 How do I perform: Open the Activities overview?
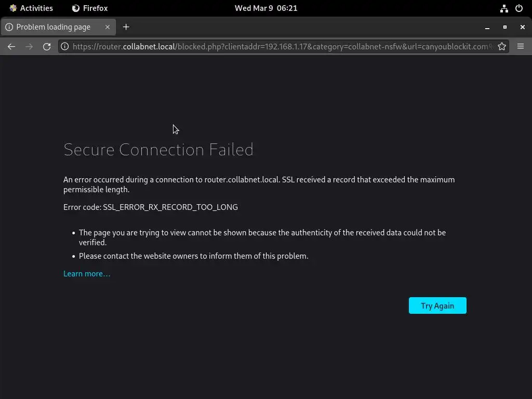click(31, 8)
